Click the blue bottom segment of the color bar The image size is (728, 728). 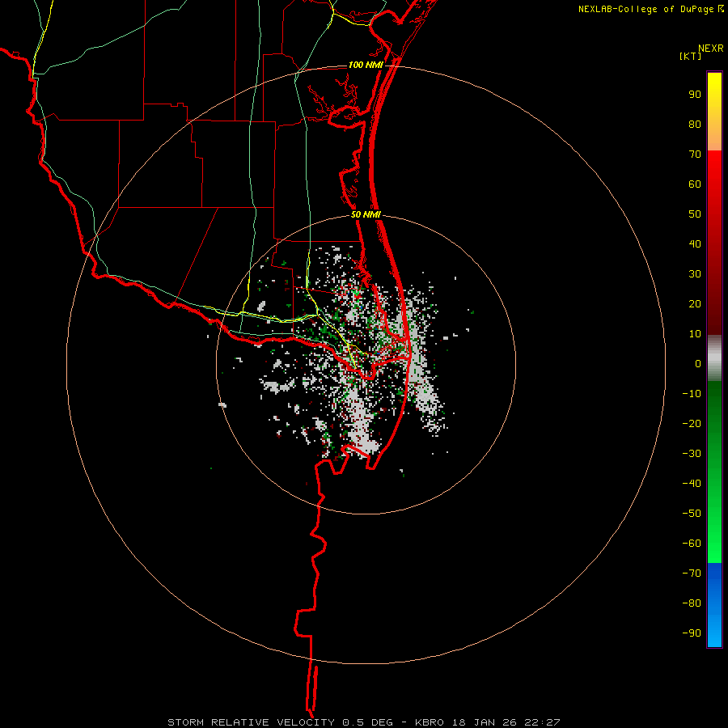[714, 605]
